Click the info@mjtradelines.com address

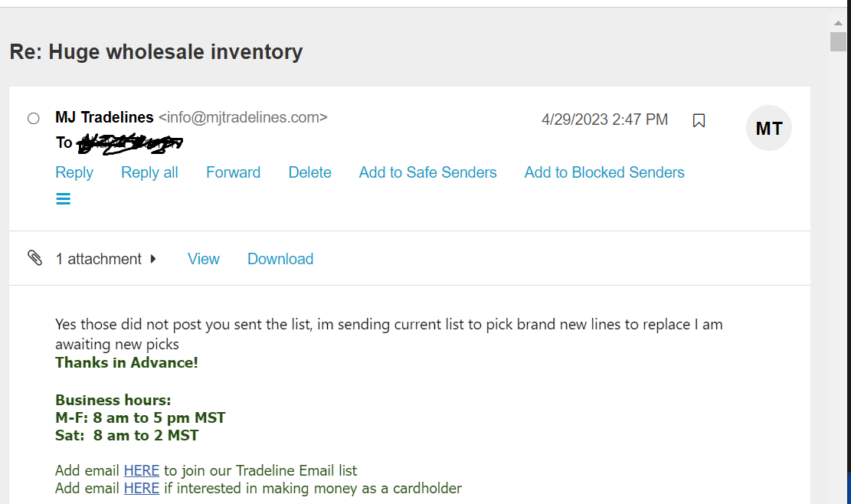[243, 117]
